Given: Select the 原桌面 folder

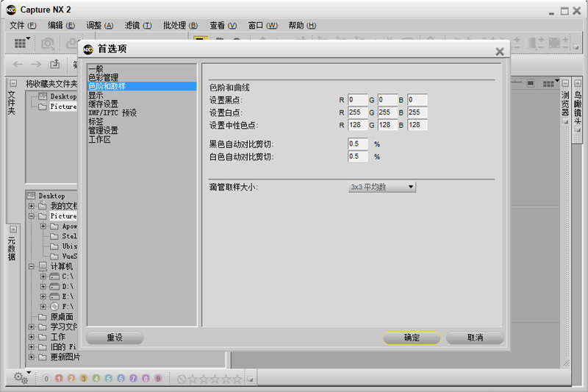Looking at the screenshot, I should 62,316.
